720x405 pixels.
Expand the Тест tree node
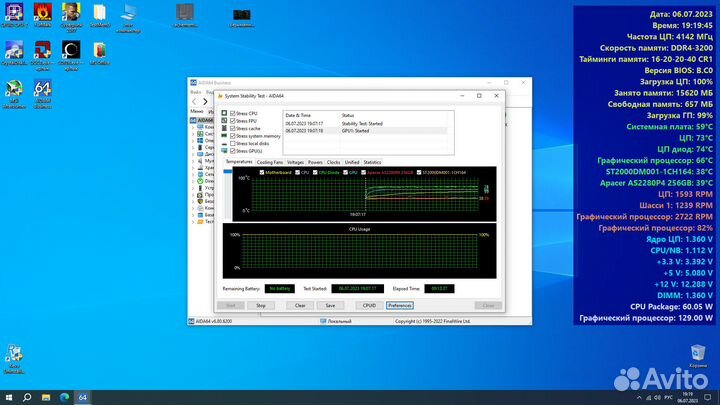pos(193,222)
